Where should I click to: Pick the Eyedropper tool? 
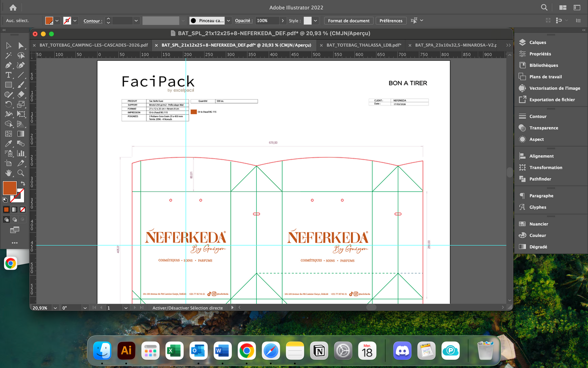(8, 144)
